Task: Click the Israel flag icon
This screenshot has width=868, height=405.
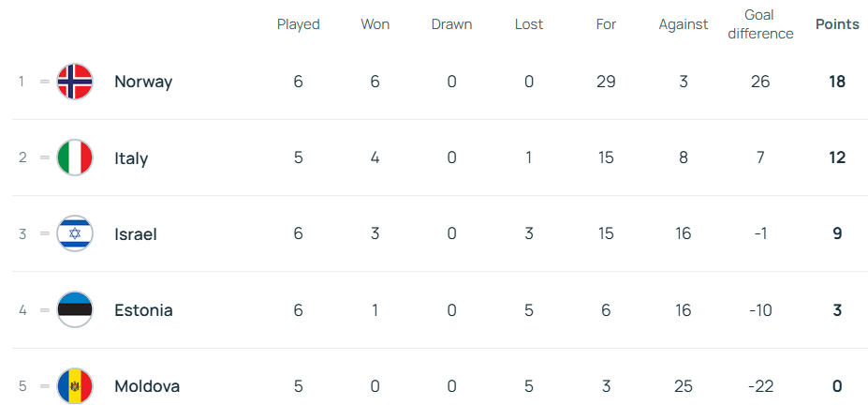Action: (75, 233)
